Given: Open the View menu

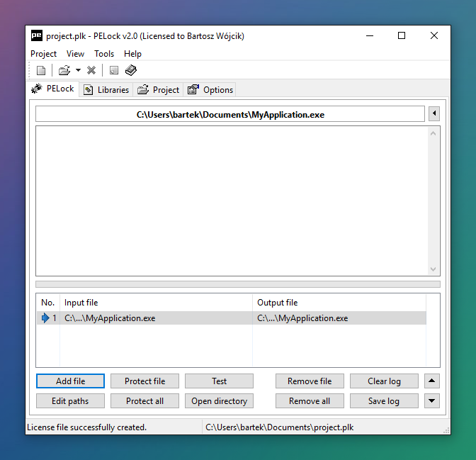Looking at the screenshot, I should coord(75,54).
